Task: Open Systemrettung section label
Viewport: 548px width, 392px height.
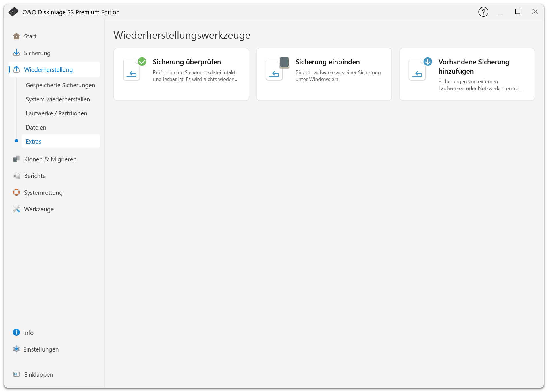Action: 43,193
